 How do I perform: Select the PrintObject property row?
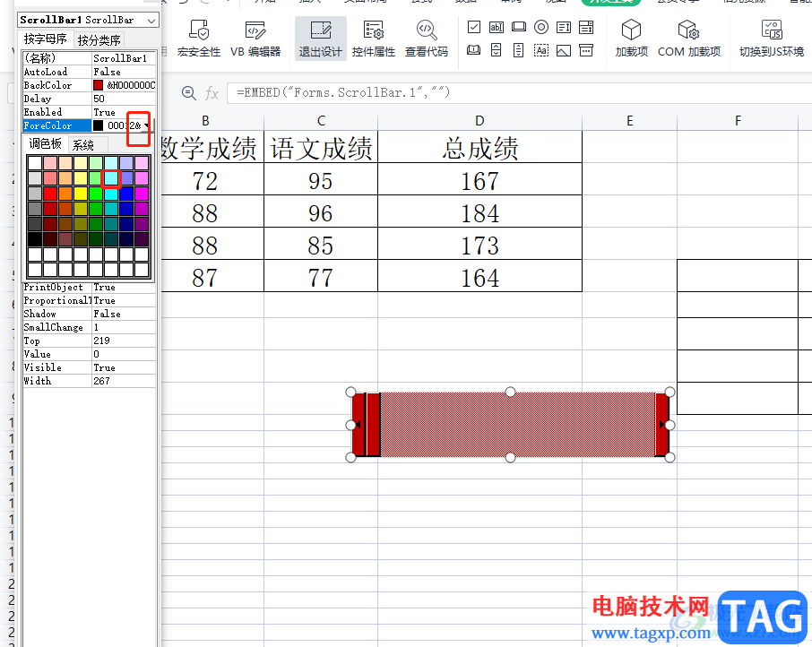(x=89, y=288)
